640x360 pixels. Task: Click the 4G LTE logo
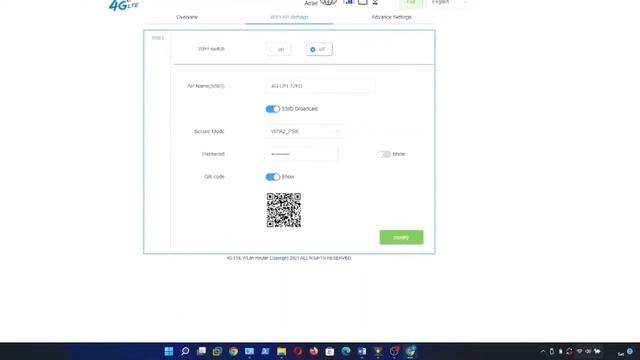tap(123, 5)
